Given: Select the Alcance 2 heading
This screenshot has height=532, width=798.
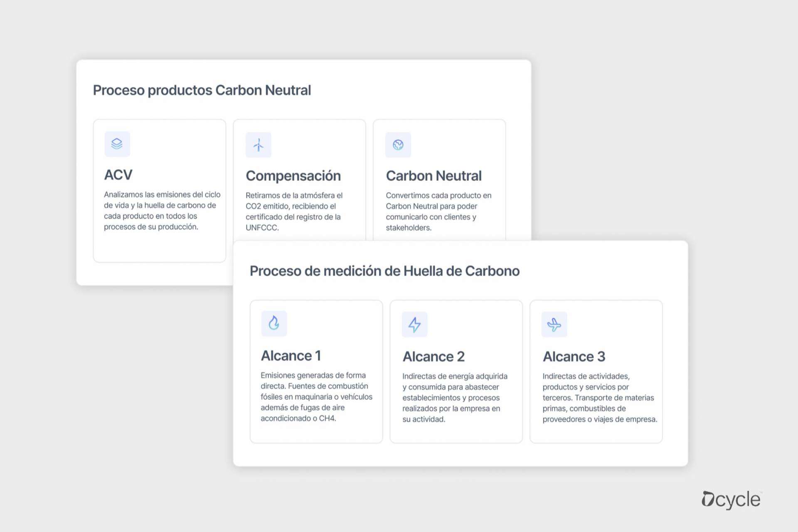Looking at the screenshot, I should [433, 357].
